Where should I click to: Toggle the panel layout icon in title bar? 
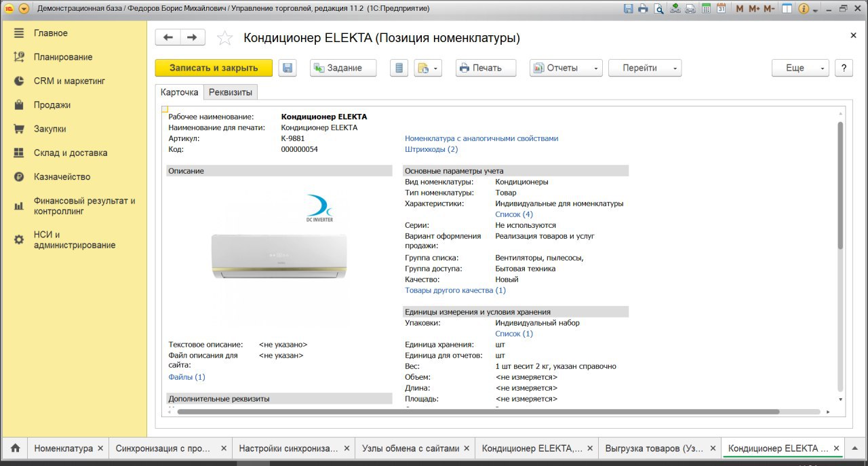pyautogui.click(x=787, y=9)
